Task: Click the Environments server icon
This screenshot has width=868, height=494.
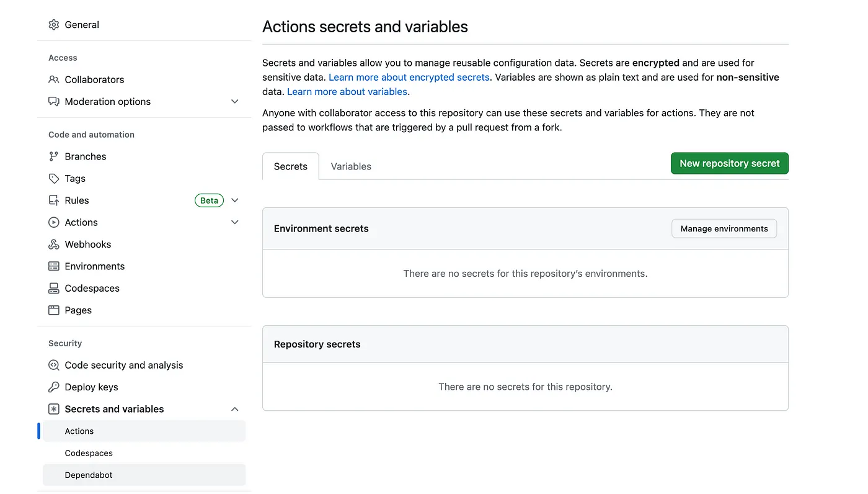Action: click(x=55, y=266)
